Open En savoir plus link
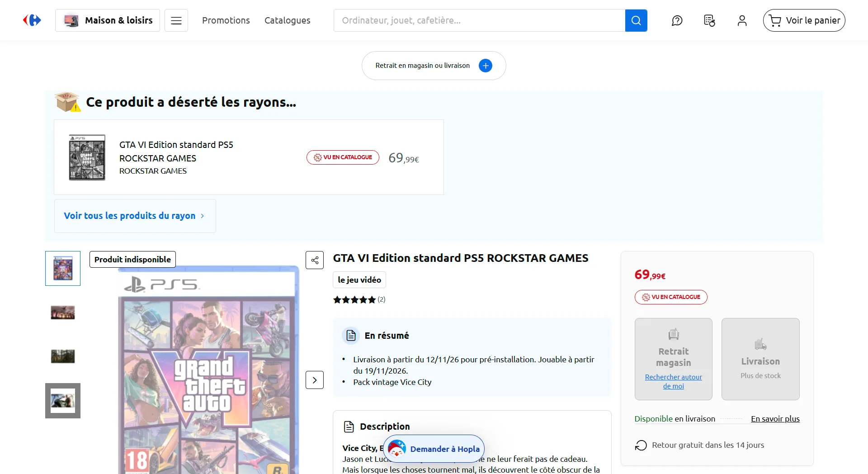Image resolution: width=868 pixels, height=474 pixels. click(775, 419)
